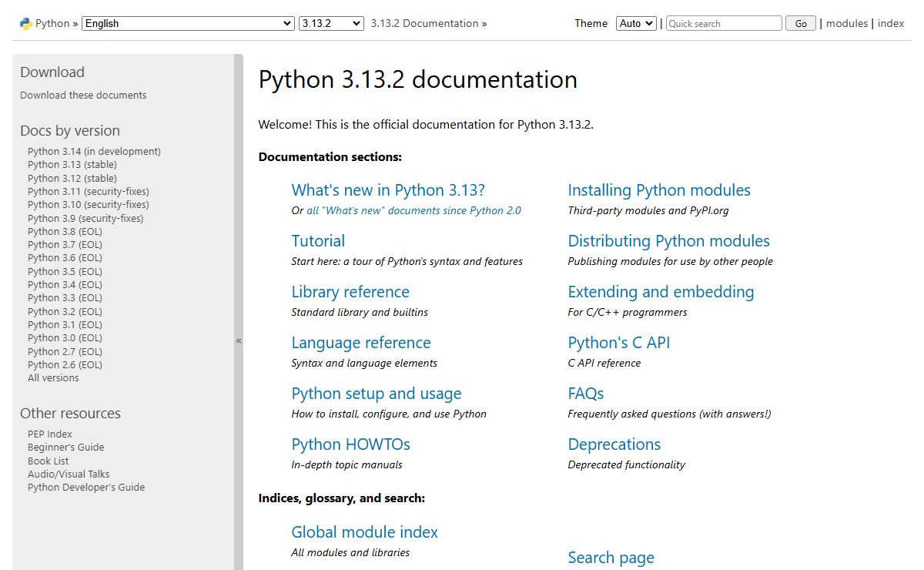Click Download these documents link

[83, 96]
